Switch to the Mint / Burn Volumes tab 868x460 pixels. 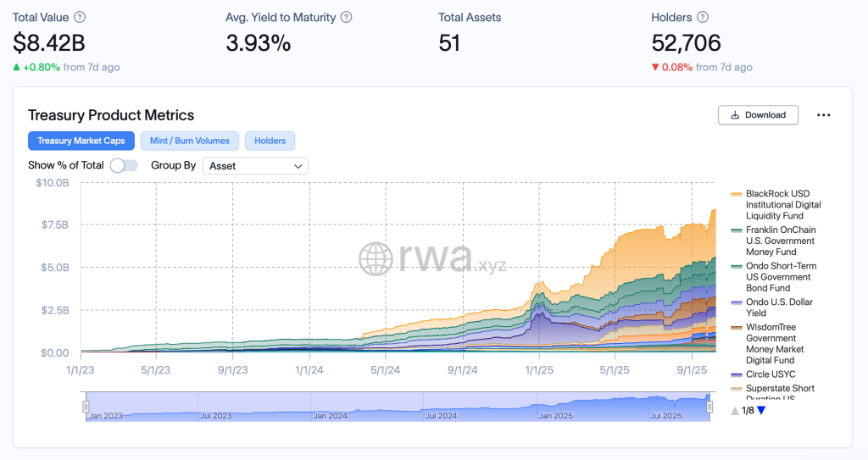190,141
